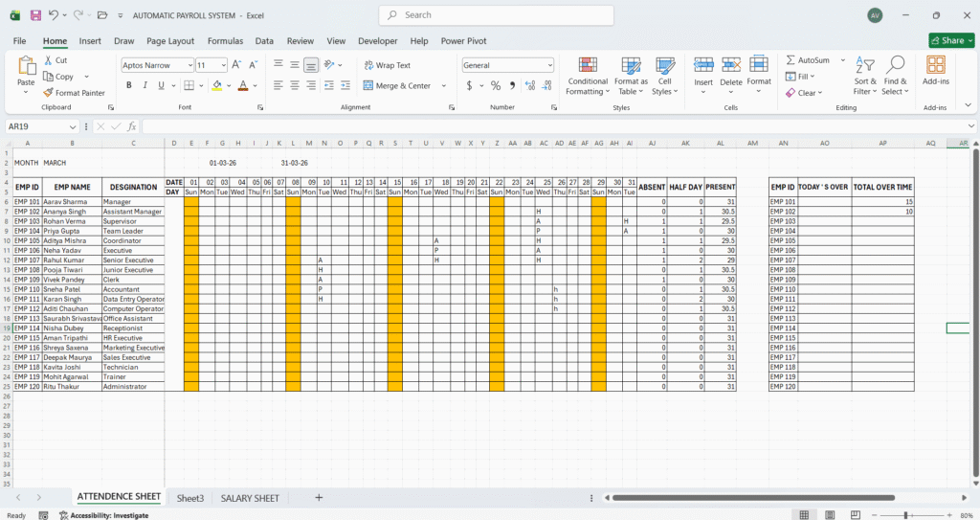Adjust the zoom slider in status bar

pyautogui.click(x=905, y=515)
